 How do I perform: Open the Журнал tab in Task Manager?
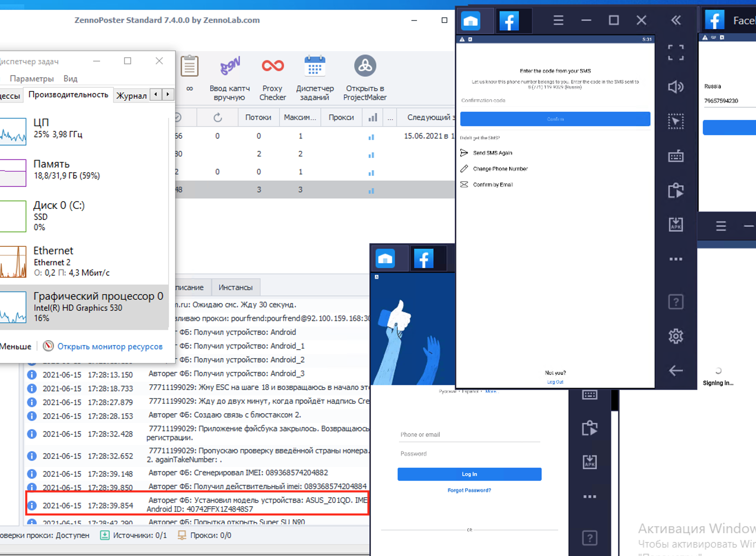(x=131, y=95)
